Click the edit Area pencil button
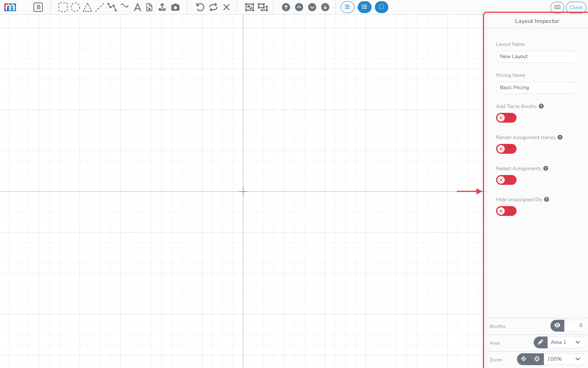Screen dimensions: 588x368 click(541, 342)
